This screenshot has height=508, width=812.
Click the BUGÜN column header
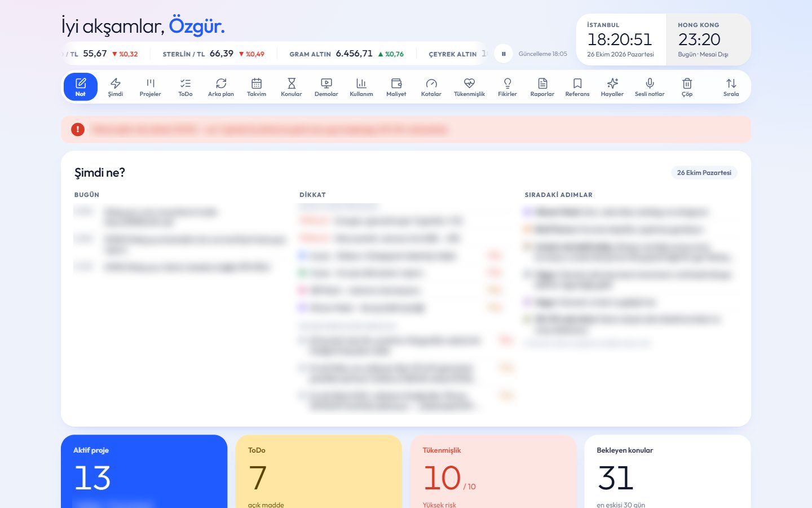click(x=87, y=195)
